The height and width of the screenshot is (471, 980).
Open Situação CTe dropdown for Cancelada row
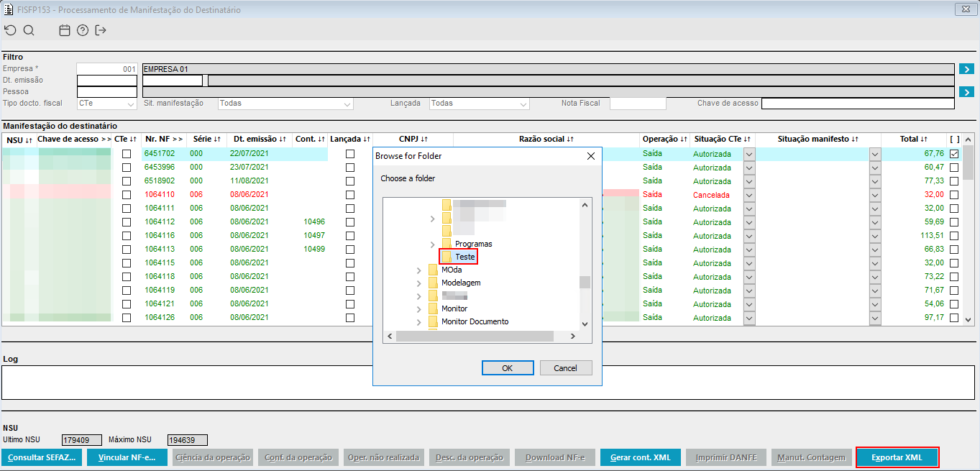click(x=749, y=195)
